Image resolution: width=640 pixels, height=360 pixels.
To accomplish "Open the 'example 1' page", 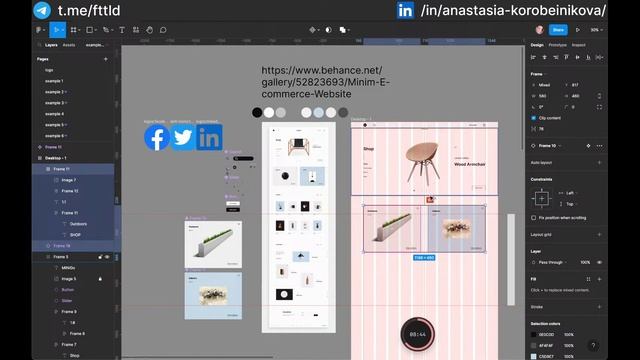I will click(54, 81).
